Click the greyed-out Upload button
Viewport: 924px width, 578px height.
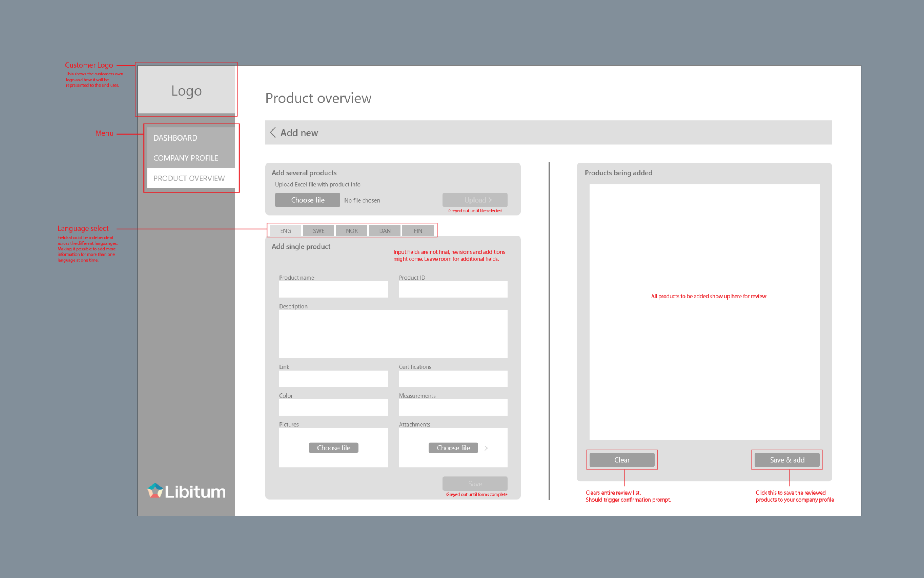click(x=475, y=200)
